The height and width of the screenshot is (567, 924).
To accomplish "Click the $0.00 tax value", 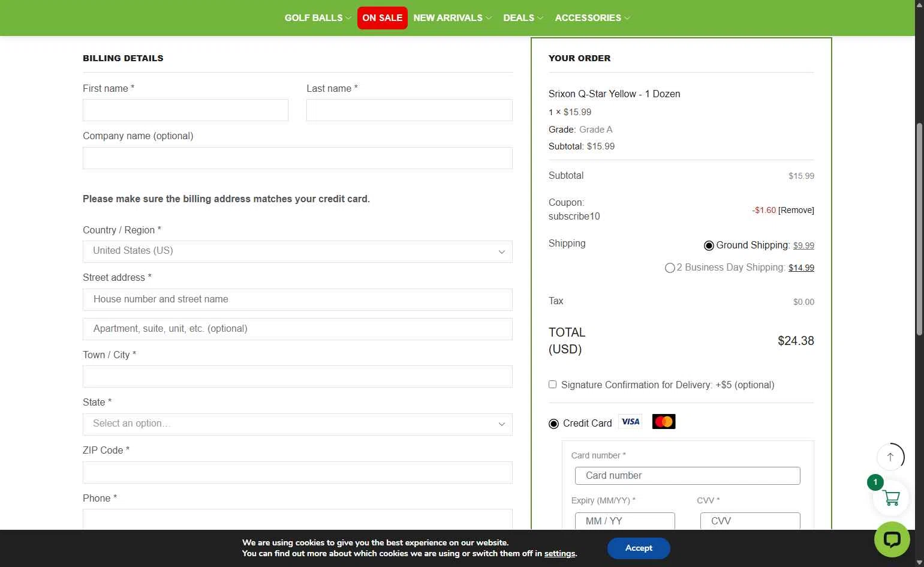I will [803, 302].
